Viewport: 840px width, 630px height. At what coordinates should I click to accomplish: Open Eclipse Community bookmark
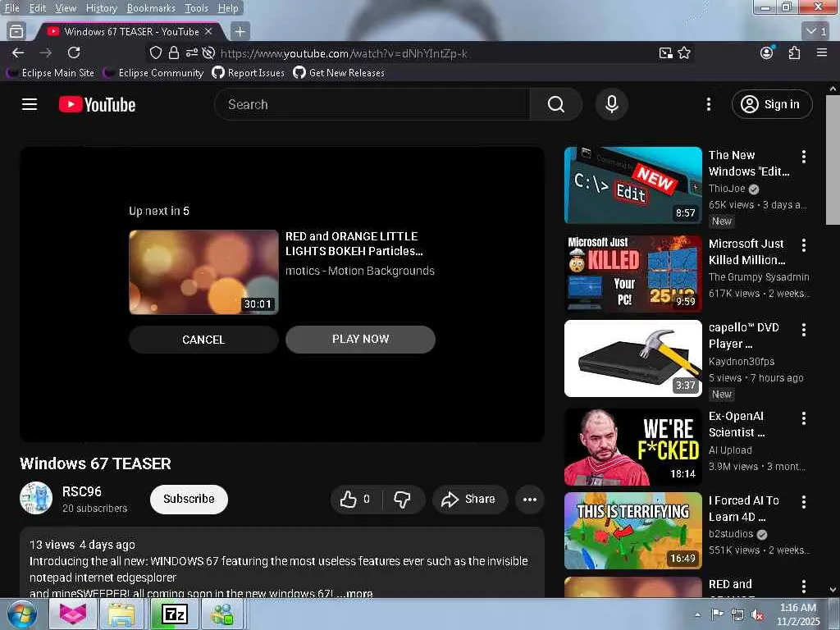point(153,73)
